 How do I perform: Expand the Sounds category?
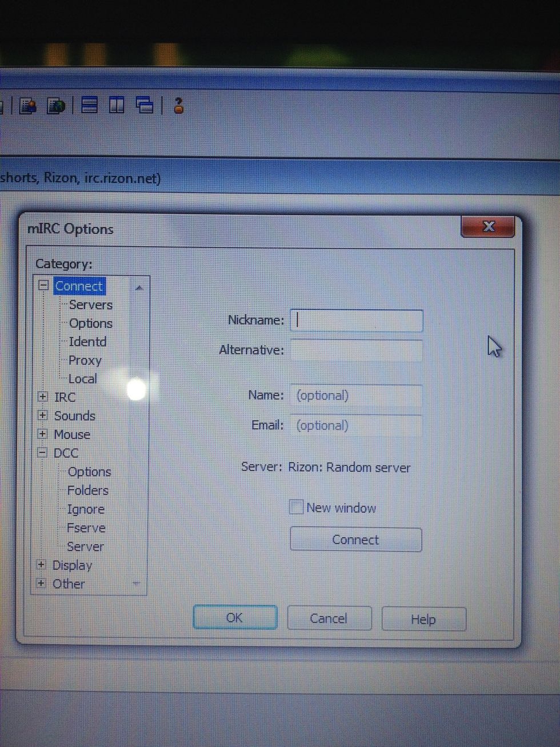pos(42,416)
